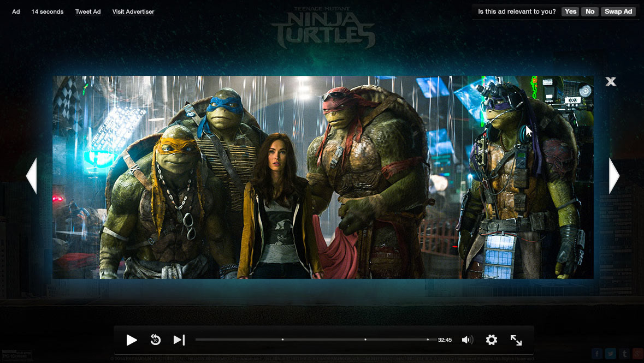Click the 32:45 time display
644x363 pixels.
click(x=445, y=340)
